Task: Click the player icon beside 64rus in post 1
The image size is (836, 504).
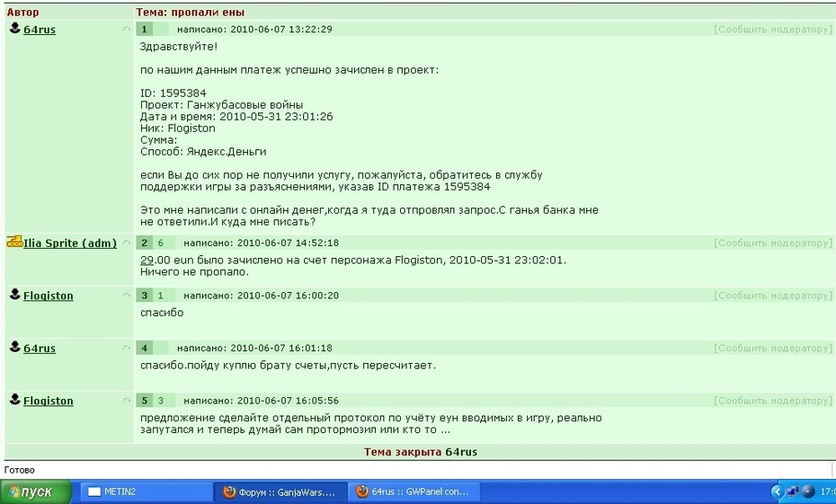Action: (x=15, y=28)
